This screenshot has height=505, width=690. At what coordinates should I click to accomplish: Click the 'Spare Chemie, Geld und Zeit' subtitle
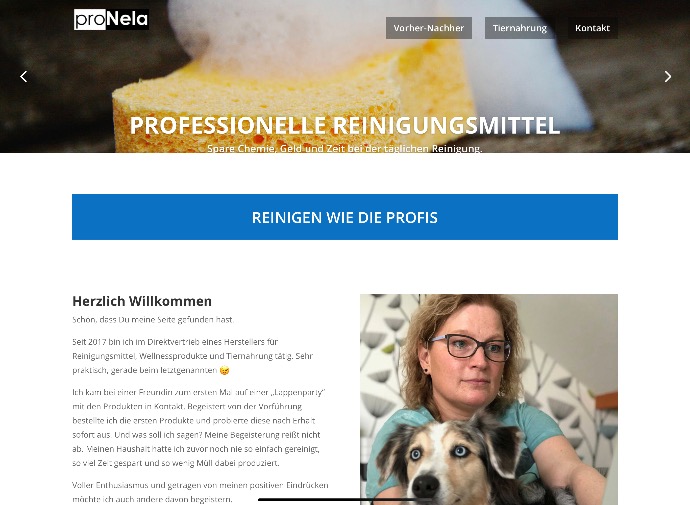(345, 148)
